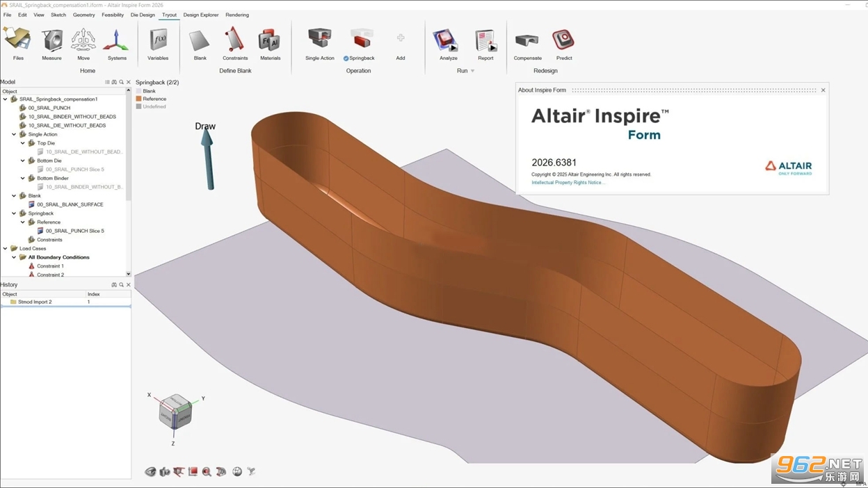Collapse the Single Action tree node

pos(14,134)
